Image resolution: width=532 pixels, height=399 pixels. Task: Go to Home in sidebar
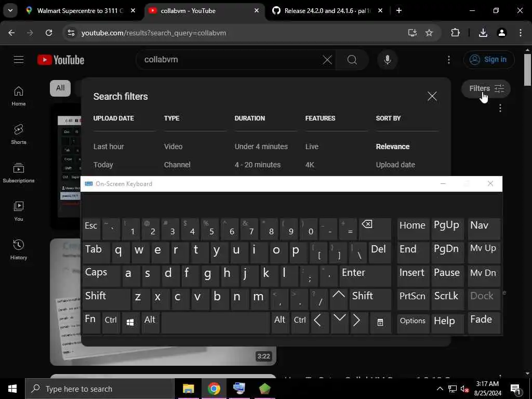19,96
